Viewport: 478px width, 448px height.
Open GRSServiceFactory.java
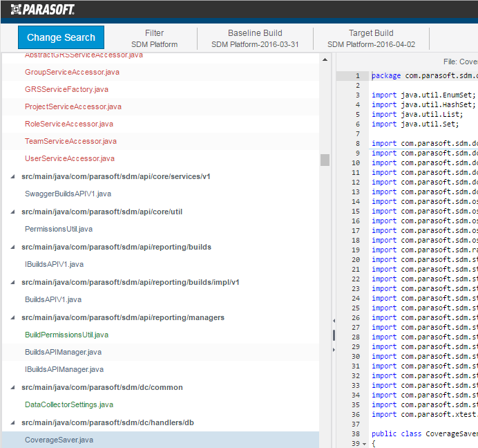(66, 89)
